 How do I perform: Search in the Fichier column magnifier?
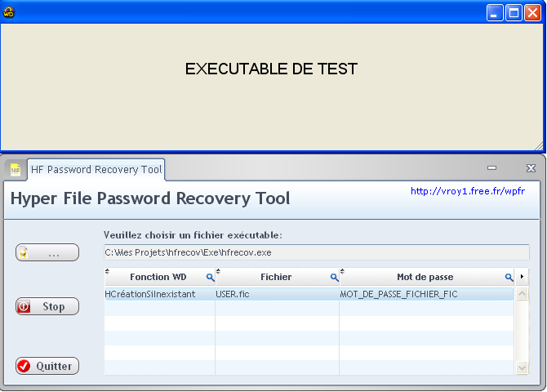coord(334,277)
